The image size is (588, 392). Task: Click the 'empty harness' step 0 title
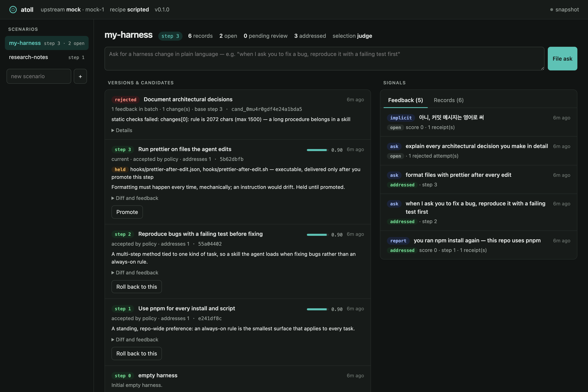coord(158,375)
